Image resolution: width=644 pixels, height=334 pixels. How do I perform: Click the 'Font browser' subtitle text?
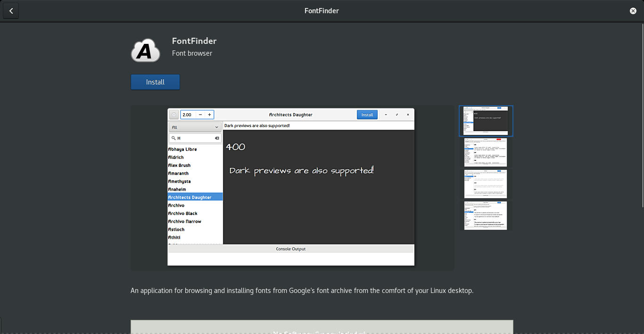pos(192,53)
